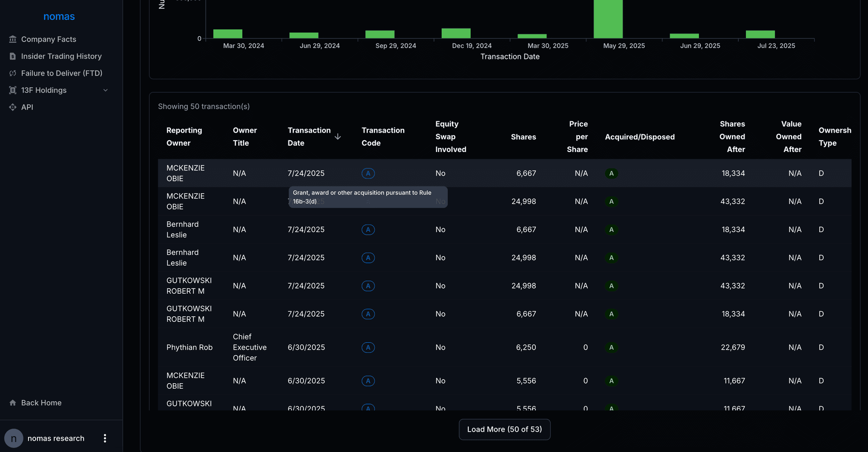Expand the 13F Holdings chevron
868x452 pixels.
coord(105,90)
